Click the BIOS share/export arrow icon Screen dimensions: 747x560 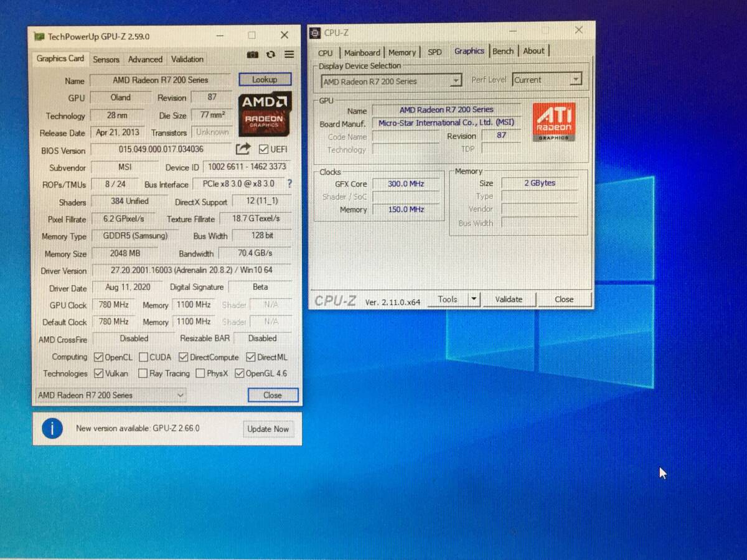click(x=243, y=149)
